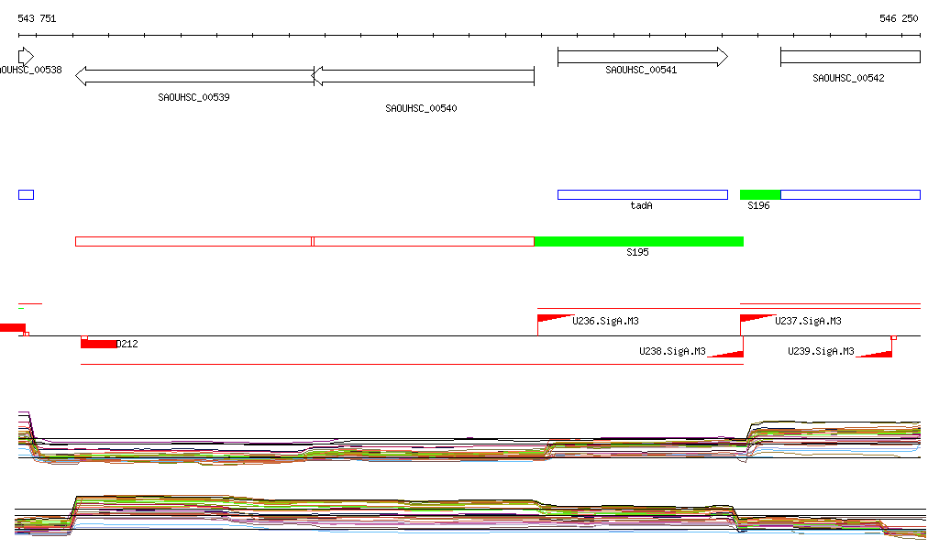Open the SAOUHSC_00541 text label
The width and height of the screenshot is (939, 560).
click(641, 70)
